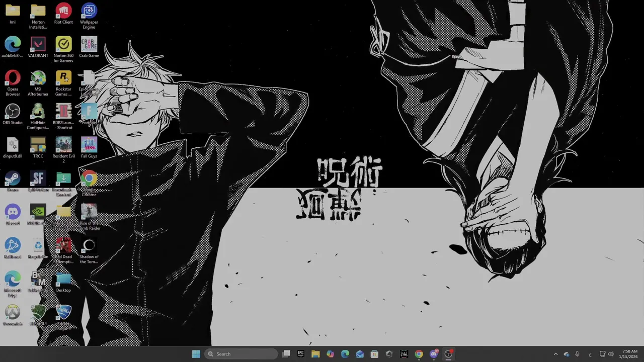Open File Explorer from the taskbar
The height and width of the screenshot is (362, 644).
click(x=315, y=354)
